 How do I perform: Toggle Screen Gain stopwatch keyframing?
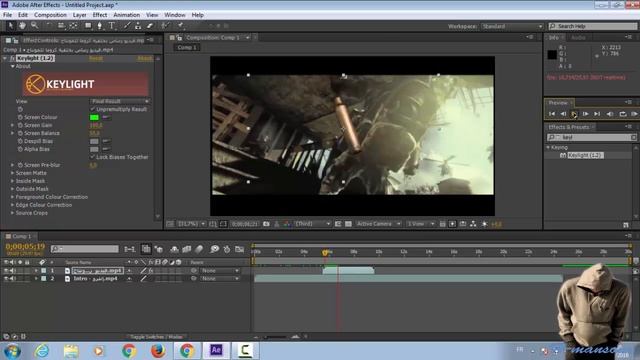click(x=20, y=125)
